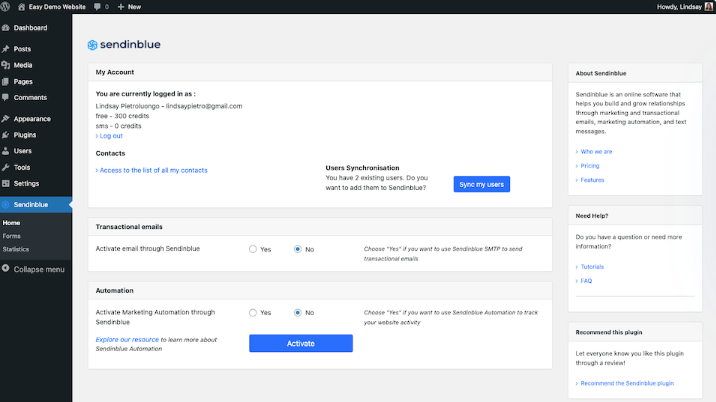The image size is (716, 402).
Task: Click the Sendinblue logo in page header
Action: click(124, 44)
